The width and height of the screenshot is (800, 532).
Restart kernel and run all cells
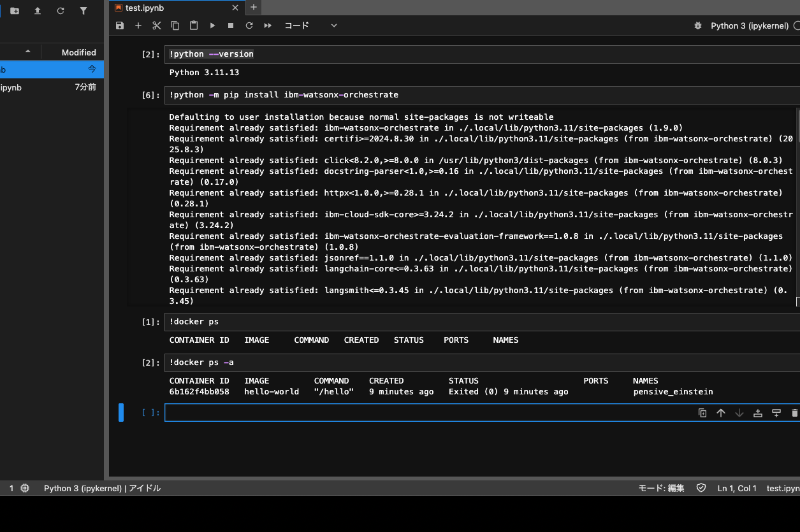(x=268, y=25)
